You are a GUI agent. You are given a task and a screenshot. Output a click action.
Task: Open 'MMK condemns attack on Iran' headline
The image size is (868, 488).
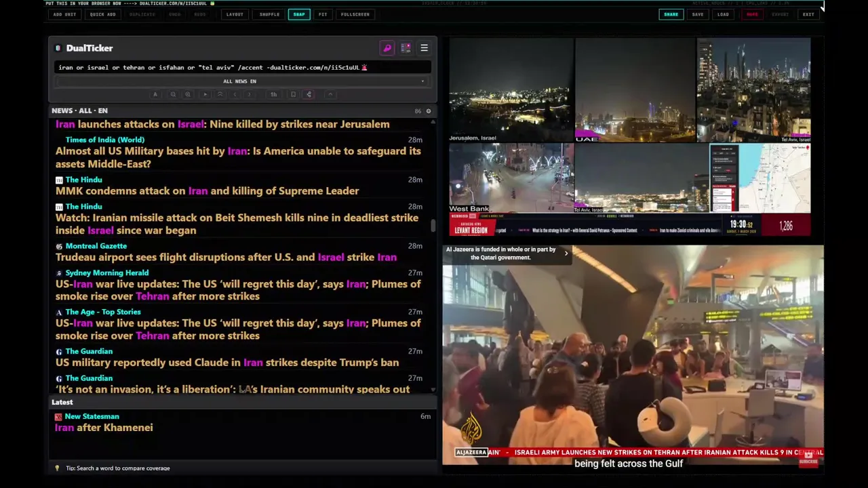tap(207, 191)
